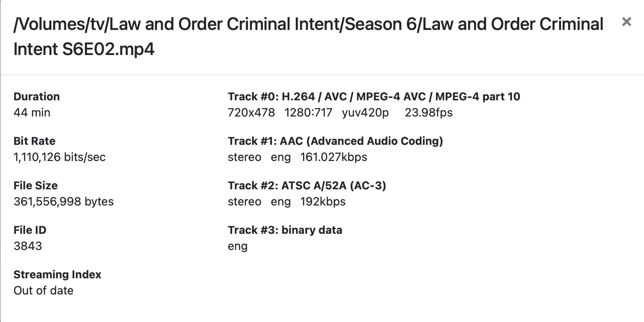This screenshot has width=644, height=322.
Task: Click the Bit Rate heading
Action: pos(34,141)
